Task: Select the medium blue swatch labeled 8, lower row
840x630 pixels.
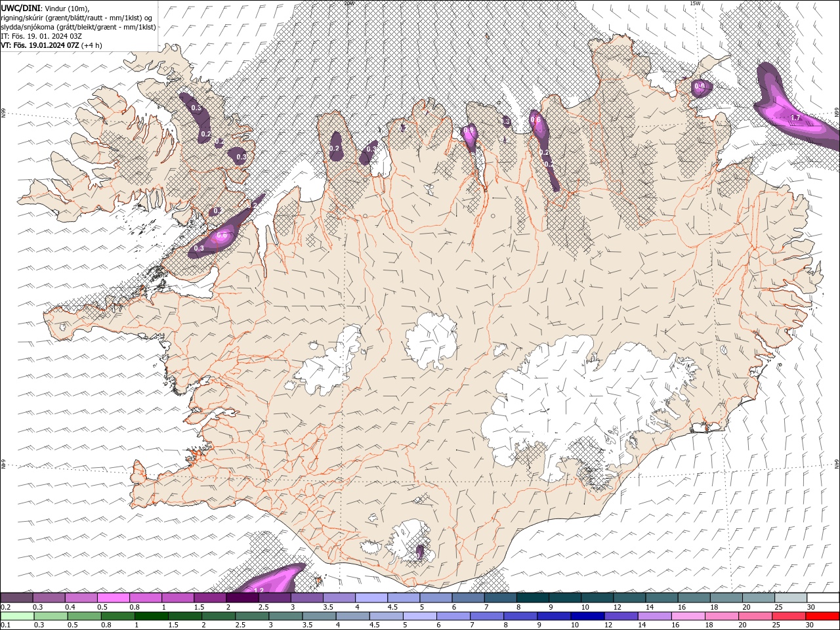Action: point(520,616)
